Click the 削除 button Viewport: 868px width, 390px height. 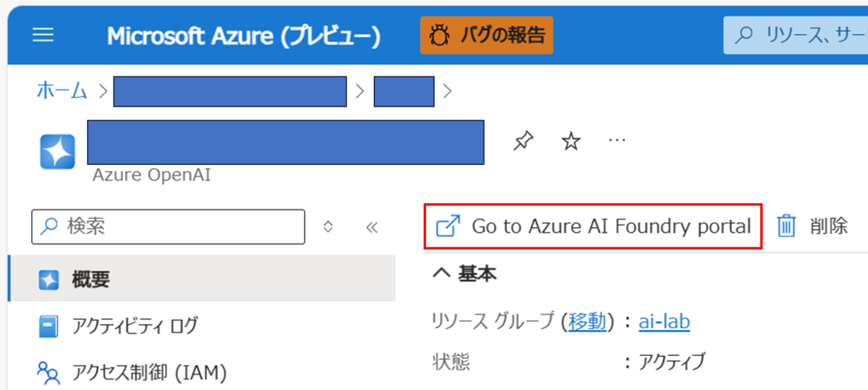[x=813, y=226]
